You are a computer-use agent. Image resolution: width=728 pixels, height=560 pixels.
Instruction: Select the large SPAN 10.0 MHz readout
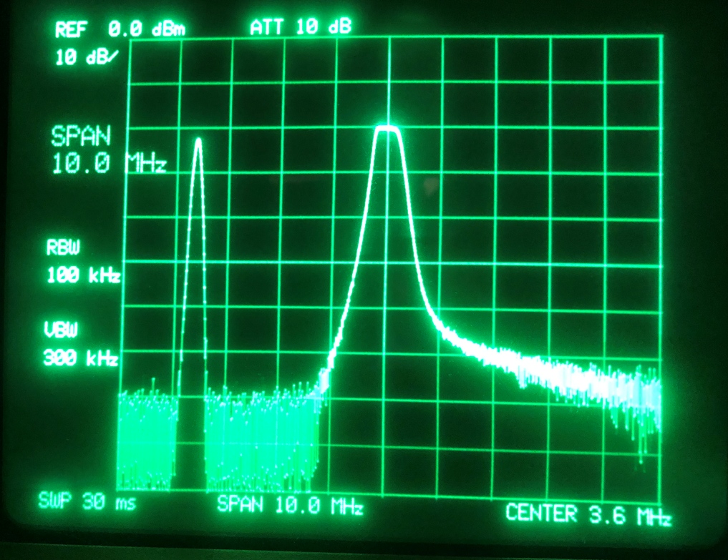[x=108, y=149]
